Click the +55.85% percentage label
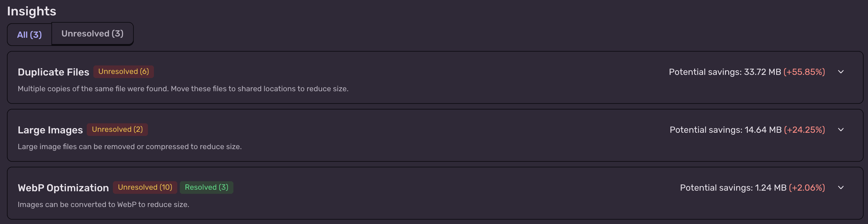 coord(804,72)
